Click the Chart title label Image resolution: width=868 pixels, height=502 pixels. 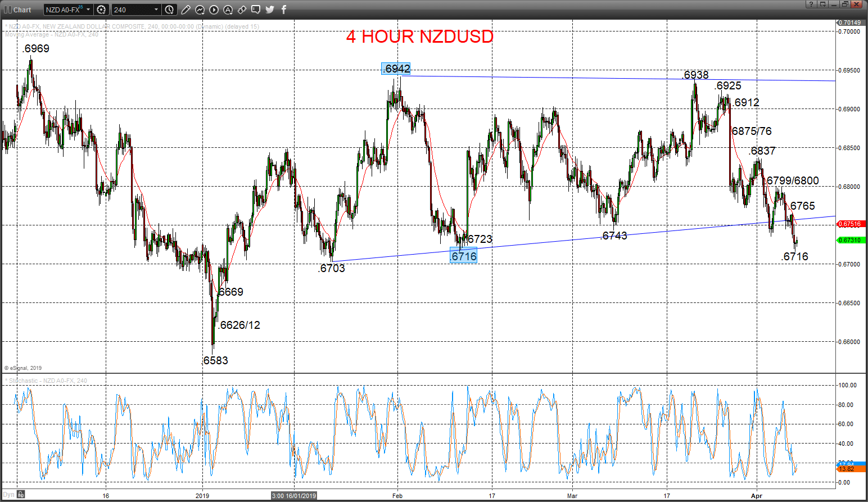pos(22,10)
